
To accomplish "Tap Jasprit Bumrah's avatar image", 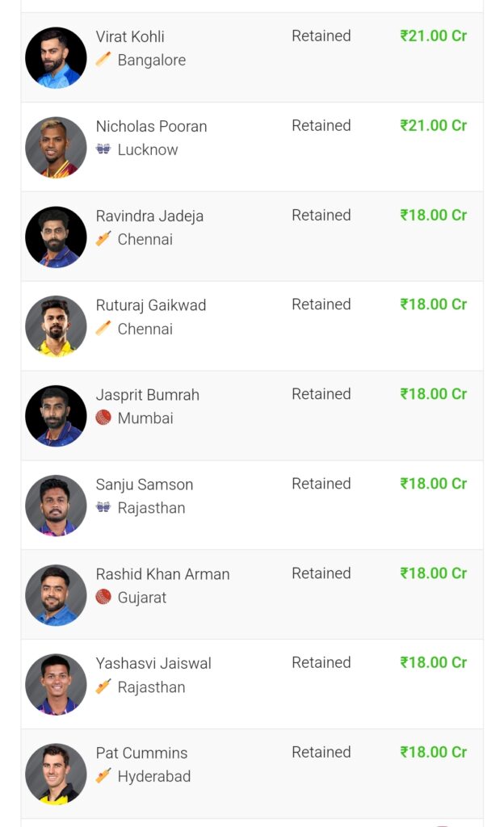I will click(x=56, y=416).
